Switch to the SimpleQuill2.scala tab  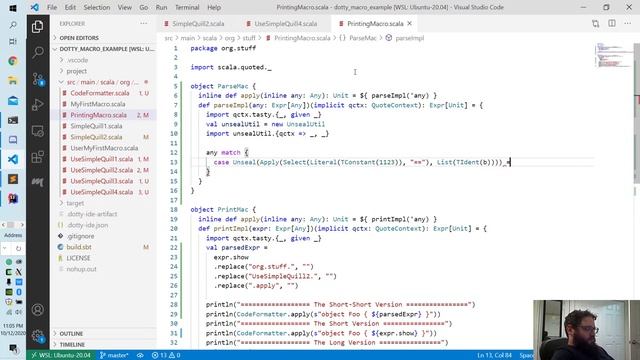click(198, 24)
